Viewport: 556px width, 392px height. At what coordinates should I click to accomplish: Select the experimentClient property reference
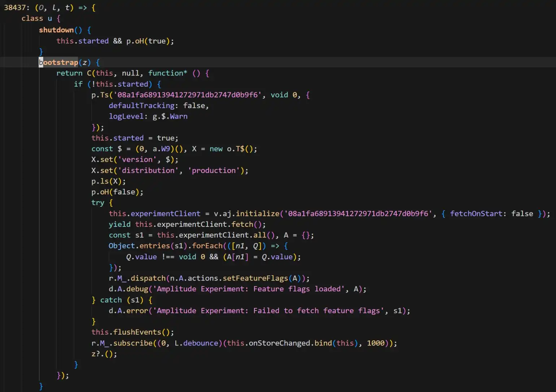point(165,213)
